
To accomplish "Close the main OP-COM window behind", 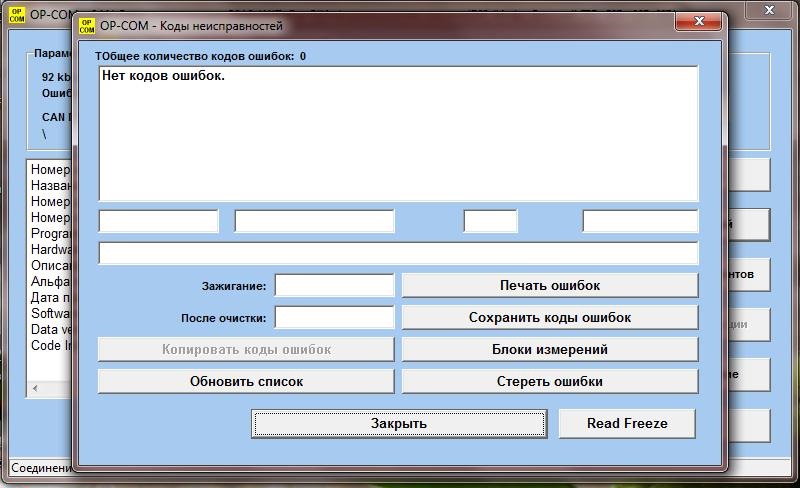I will click(769, 10).
